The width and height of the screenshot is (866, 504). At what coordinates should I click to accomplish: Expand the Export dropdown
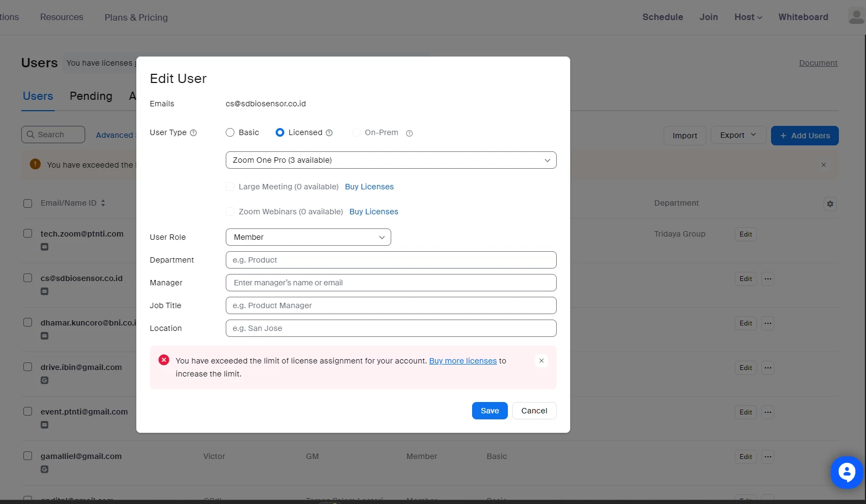[x=738, y=135]
